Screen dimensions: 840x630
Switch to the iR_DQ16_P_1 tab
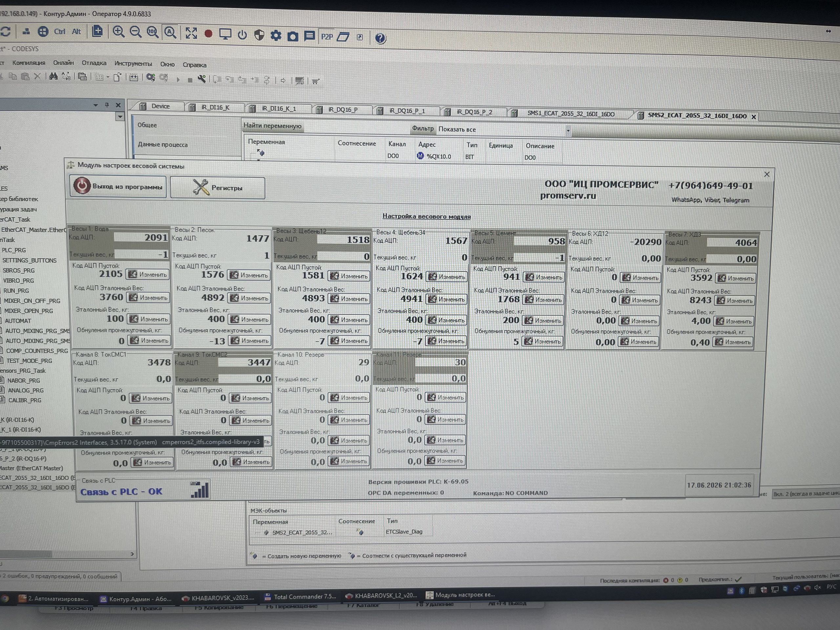pyautogui.click(x=407, y=111)
